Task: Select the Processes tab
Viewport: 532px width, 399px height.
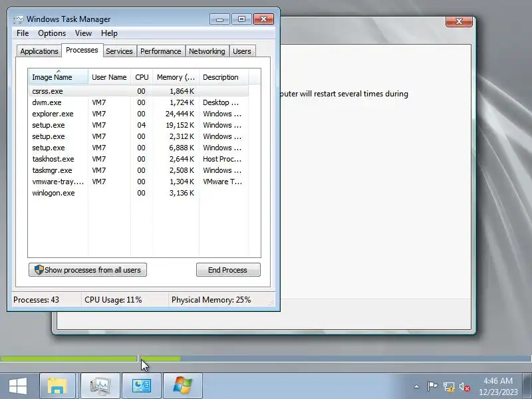Action: pos(82,51)
